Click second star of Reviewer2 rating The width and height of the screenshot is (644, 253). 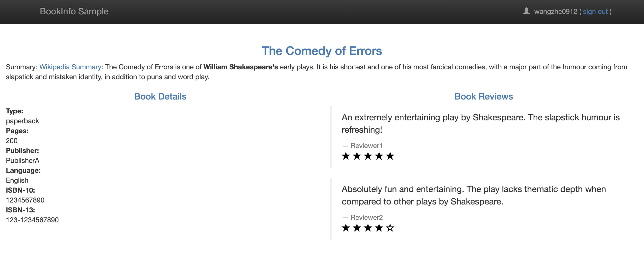coord(357,228)
